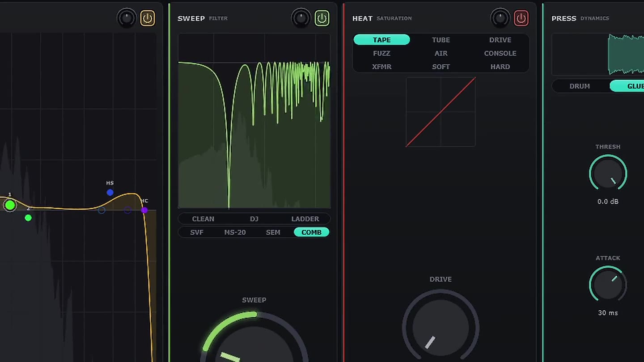644x362 pixels.
Task: Click the PRESS DYNAMICS module title
Action: tap(580, 18)
